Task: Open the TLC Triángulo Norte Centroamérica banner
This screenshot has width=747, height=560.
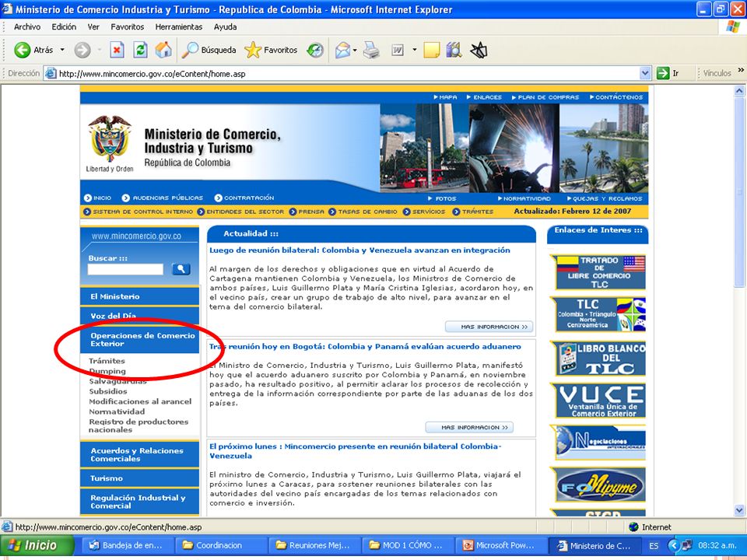Action: 600,314
